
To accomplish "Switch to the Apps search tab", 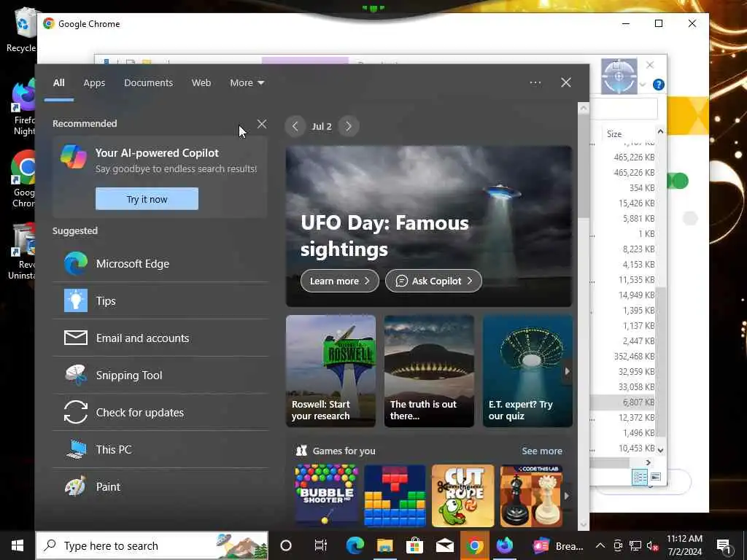I will [94, 83].
